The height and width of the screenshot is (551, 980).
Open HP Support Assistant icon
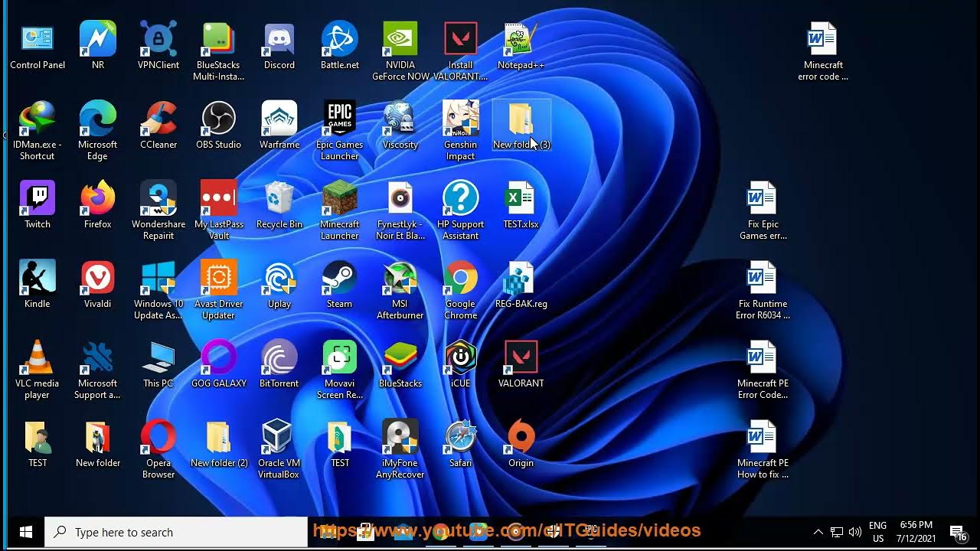click(x=460, y=210)
